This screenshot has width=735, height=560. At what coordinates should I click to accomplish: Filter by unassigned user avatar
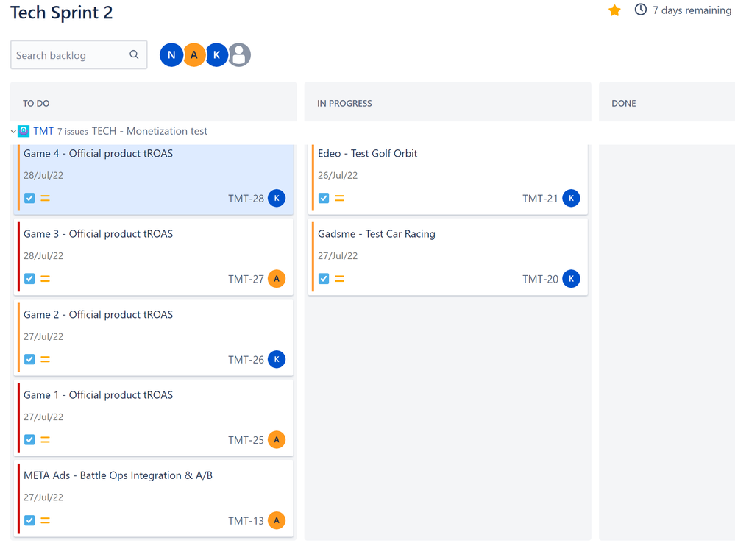pos(240,55)
